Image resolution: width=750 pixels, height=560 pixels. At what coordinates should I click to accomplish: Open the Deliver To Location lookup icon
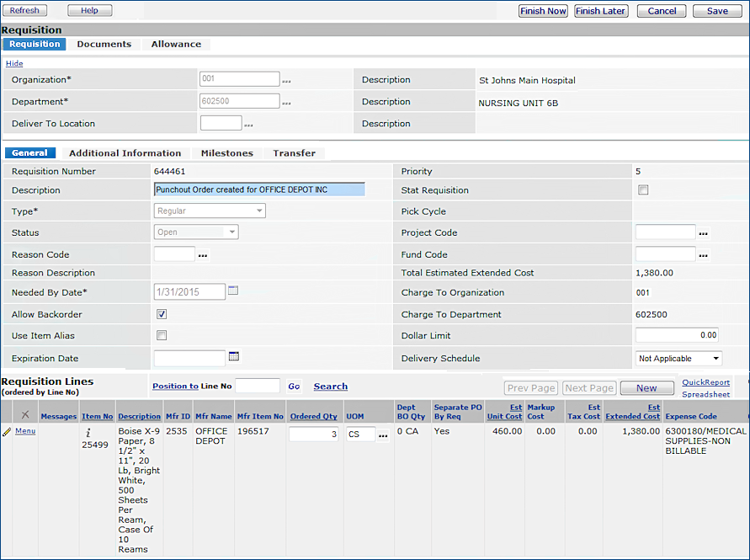click(x=248, y=125)
